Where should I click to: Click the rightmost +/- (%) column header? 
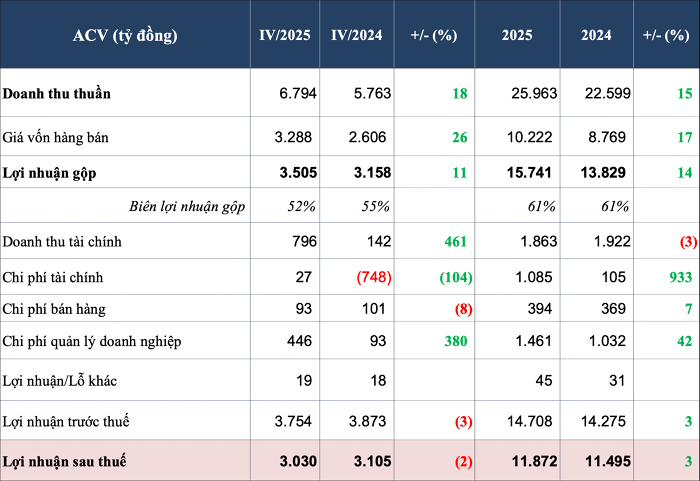coord(666,35)
